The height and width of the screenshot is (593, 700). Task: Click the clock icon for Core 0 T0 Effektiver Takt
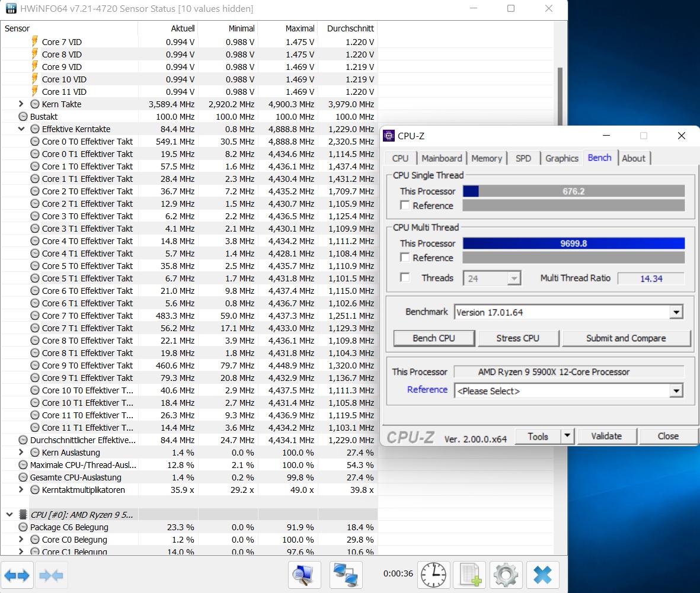click(35, 142)
